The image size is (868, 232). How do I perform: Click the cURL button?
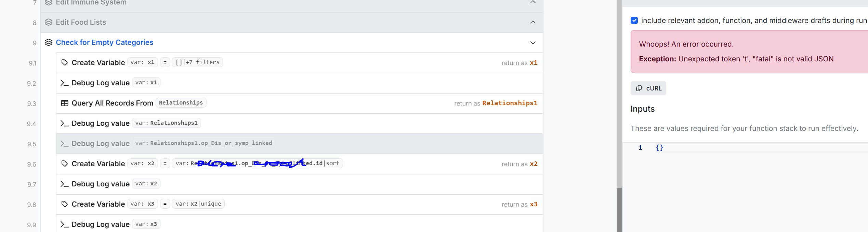(x=648, y=88)
